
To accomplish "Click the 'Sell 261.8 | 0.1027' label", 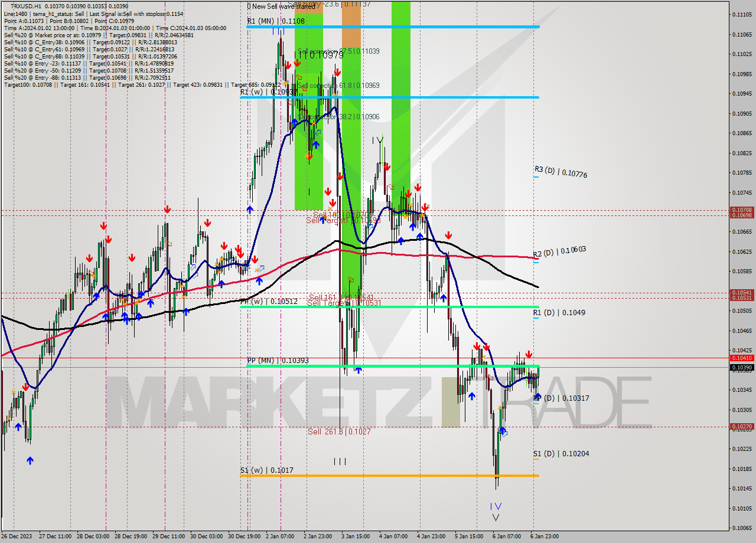I will click(339, 431).
